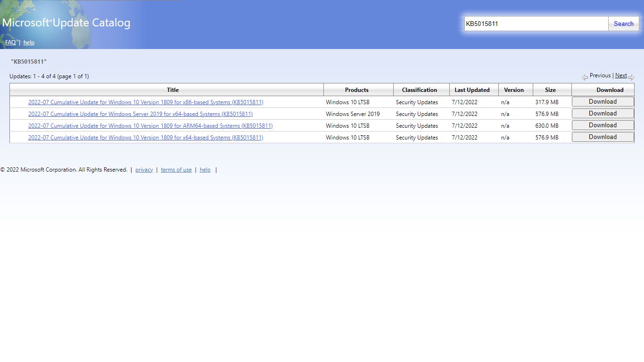Open the terms of use footer link
644x362 pixels.
[176, 170]
